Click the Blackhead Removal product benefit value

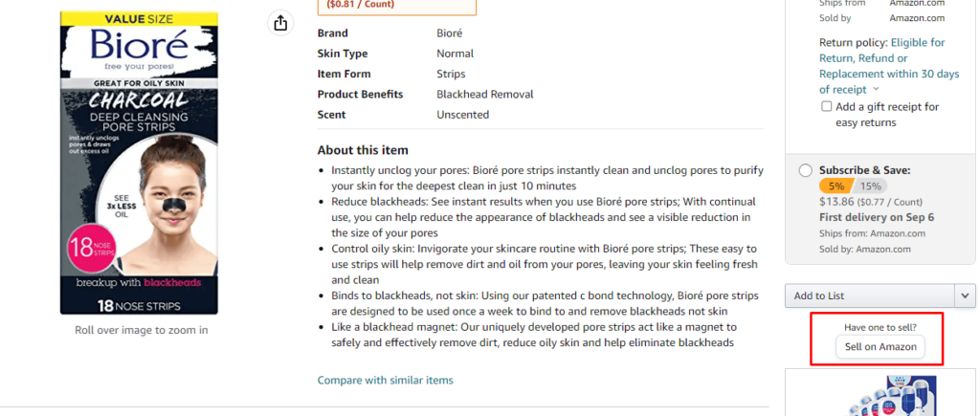tap(485, 95)
